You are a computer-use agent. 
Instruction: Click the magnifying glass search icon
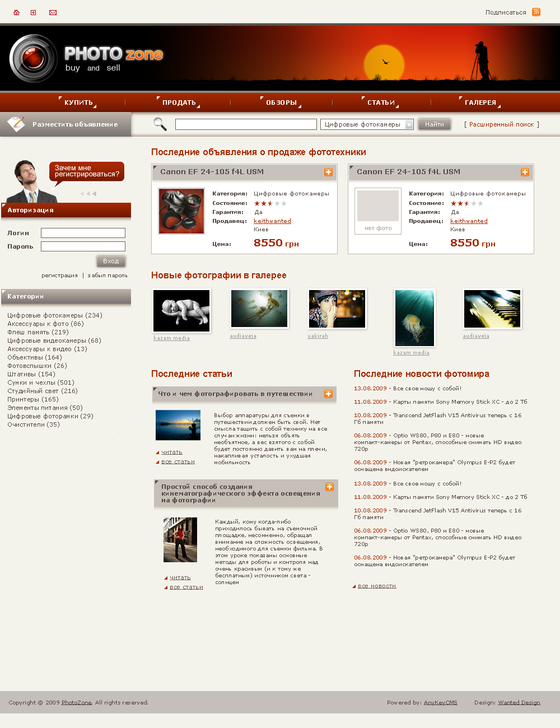(160, 124)
